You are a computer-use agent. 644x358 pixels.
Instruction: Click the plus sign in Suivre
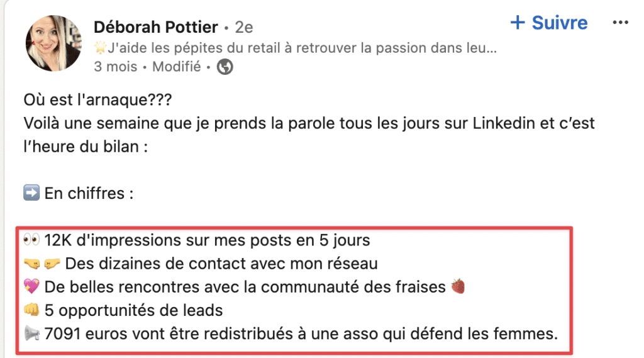[x=518, y=22]
